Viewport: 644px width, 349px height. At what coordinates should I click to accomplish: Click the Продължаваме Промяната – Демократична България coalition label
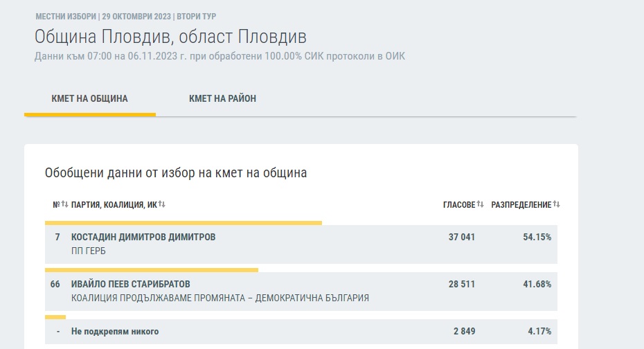click(x=220, y=298)
